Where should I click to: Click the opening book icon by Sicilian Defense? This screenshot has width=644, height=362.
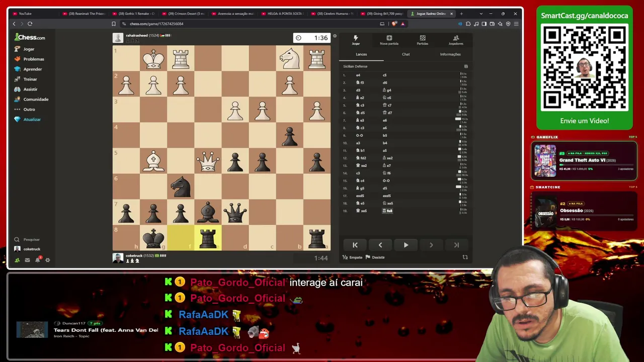tap(466, 66)
